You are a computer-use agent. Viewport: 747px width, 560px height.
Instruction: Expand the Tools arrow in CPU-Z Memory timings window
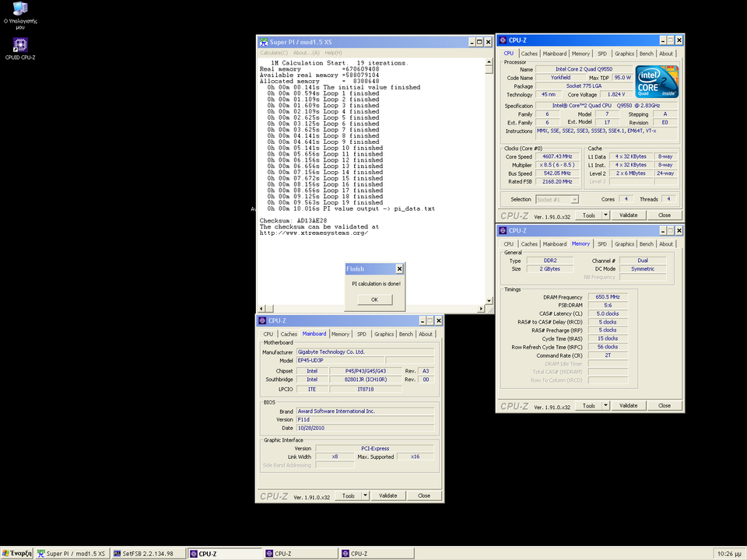605,406
